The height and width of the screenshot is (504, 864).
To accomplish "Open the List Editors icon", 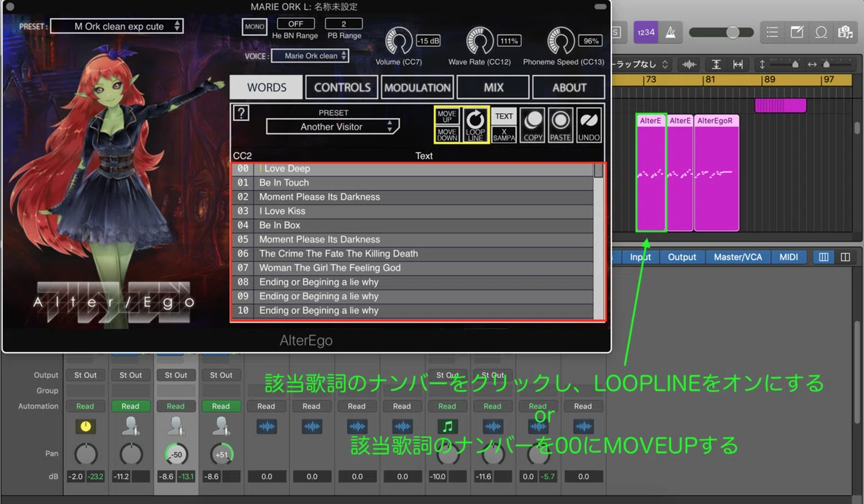I will pos(773,32).
